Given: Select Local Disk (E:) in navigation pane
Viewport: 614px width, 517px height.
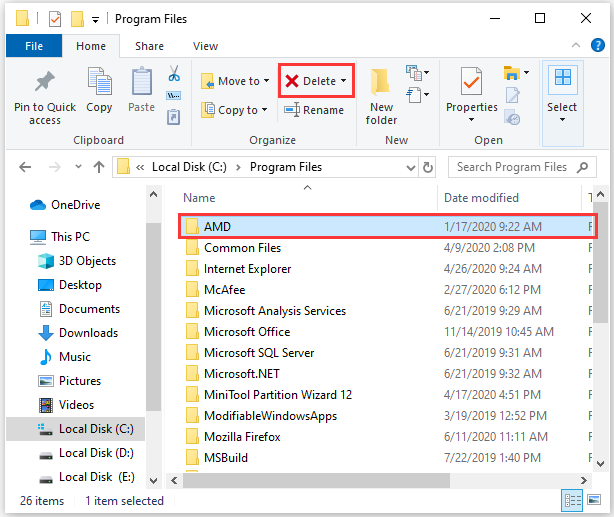Looking at the screenshot, I should click(x=86, y=477).
